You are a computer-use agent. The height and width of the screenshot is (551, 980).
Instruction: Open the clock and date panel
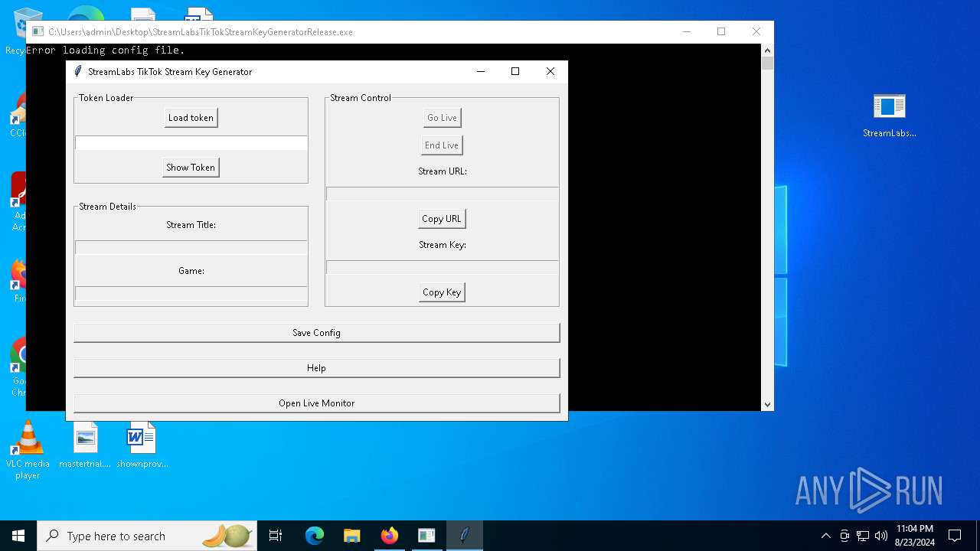[915, 536]
